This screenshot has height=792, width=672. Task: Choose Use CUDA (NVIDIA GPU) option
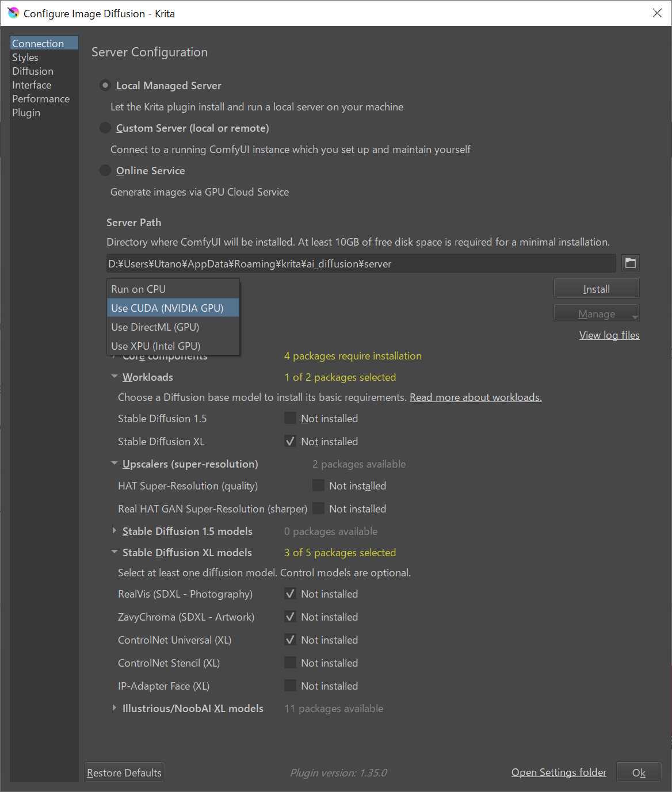pyautogui.click(x=173, y=308)
